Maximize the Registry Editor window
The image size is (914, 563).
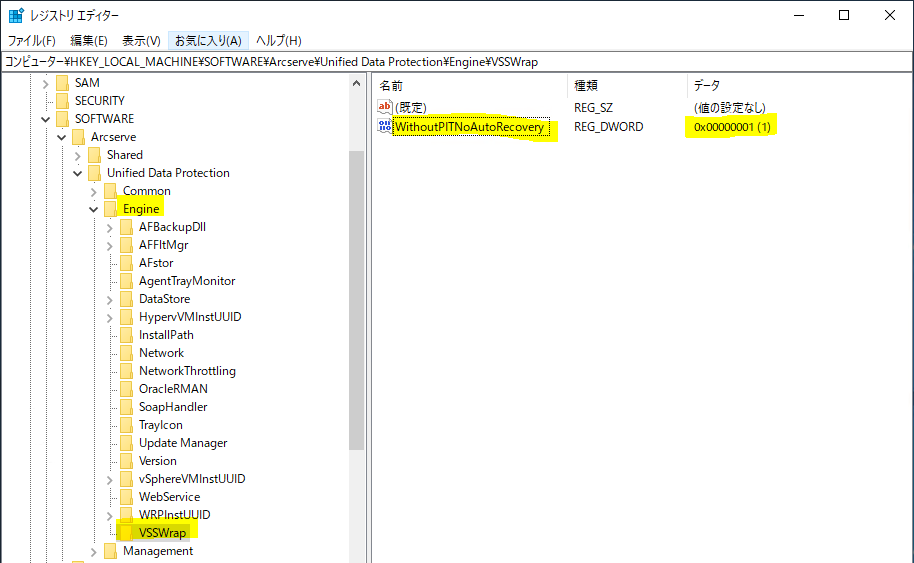tap(844, 15)
